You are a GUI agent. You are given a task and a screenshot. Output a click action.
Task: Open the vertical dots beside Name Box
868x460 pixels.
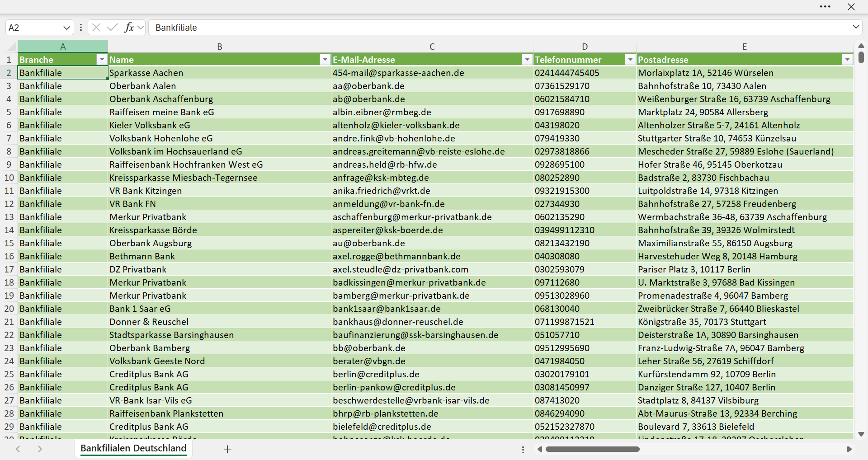coord(81,28)
